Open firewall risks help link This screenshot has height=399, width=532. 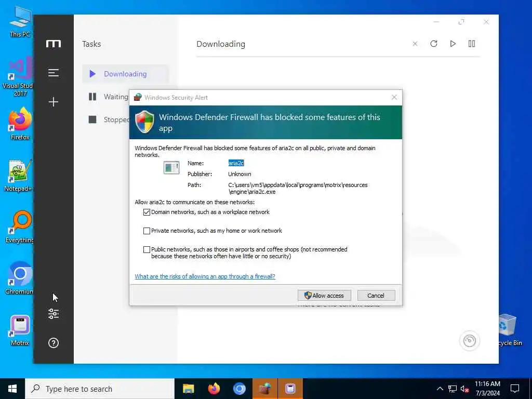click(205, 276)
